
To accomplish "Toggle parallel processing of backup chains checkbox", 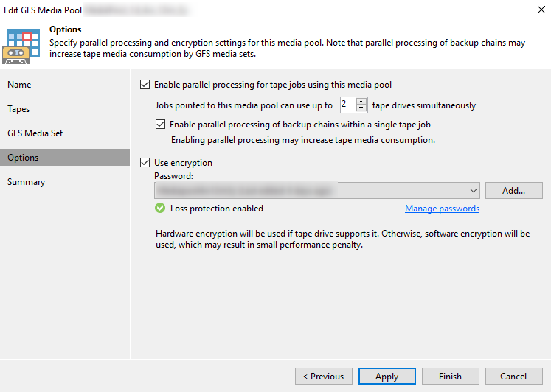I will click(x=161, y=125).
